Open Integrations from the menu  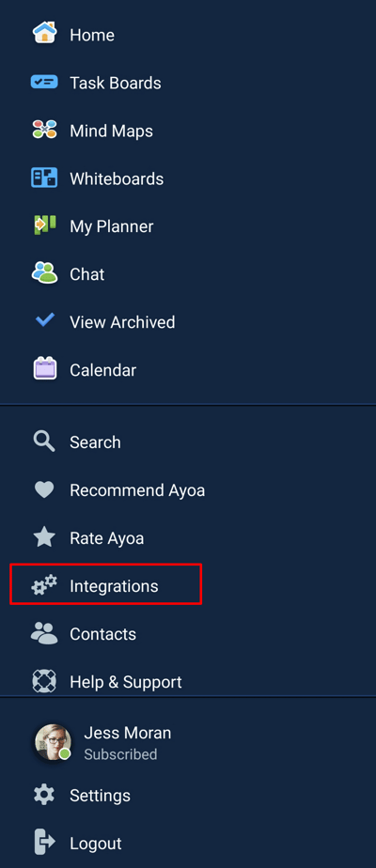click(x=106, y=585)
